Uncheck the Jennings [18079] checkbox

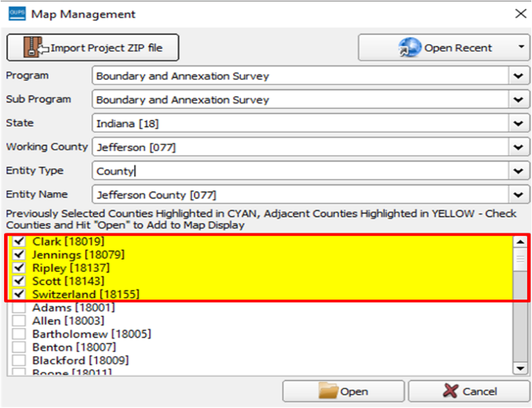(19, 254)
